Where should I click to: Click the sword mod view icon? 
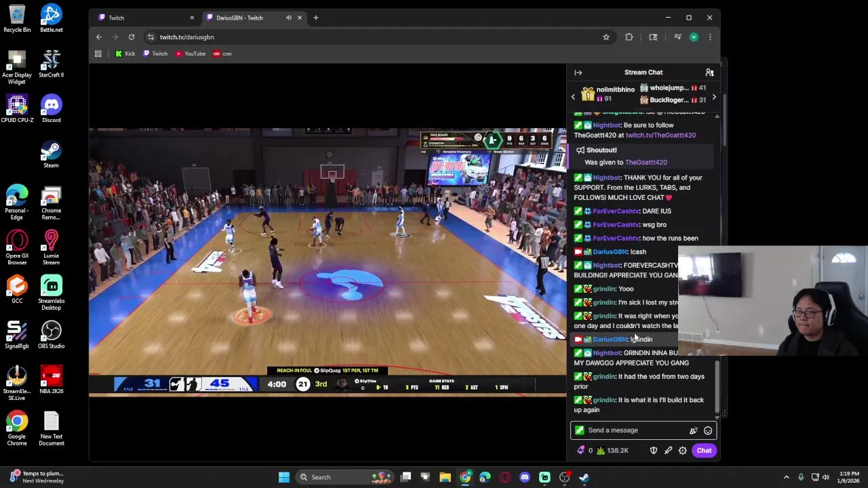point(668,451)
